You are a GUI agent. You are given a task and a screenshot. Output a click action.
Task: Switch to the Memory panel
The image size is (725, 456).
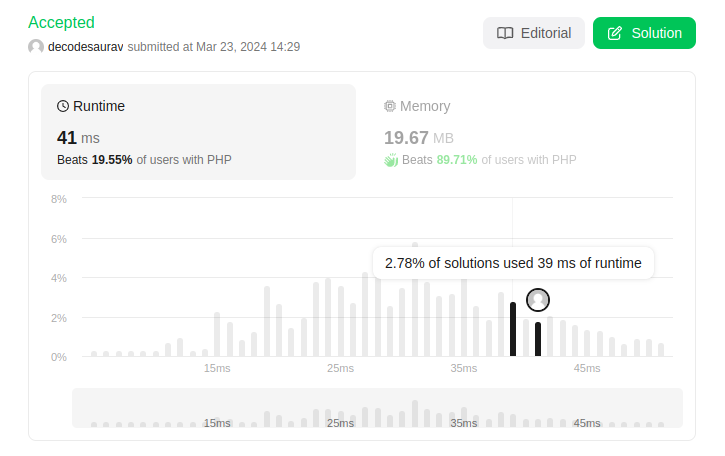coord(529,132)
